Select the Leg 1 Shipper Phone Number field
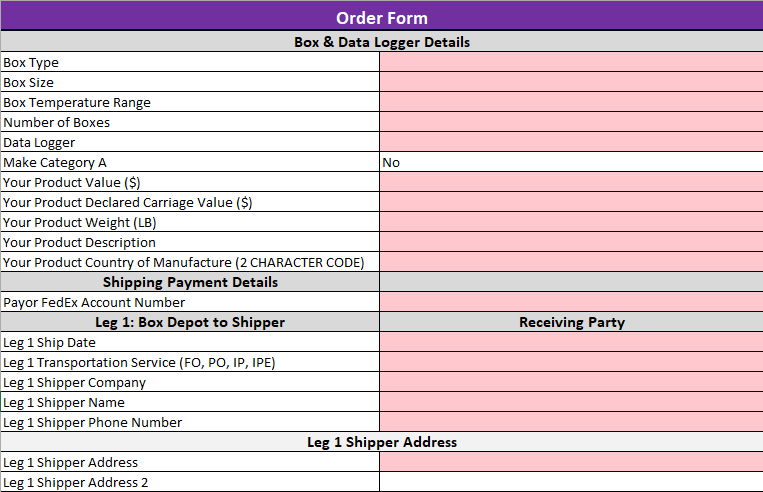 point(570,422)
